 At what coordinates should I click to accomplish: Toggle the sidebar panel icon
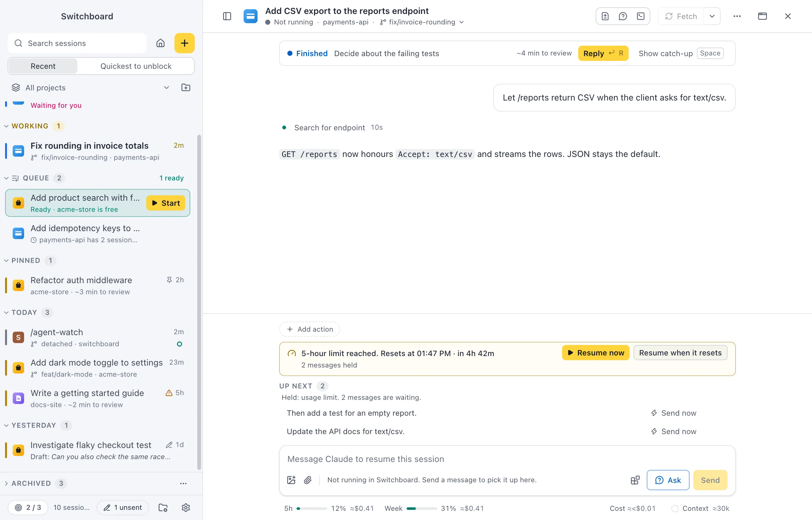click(227, 16)
